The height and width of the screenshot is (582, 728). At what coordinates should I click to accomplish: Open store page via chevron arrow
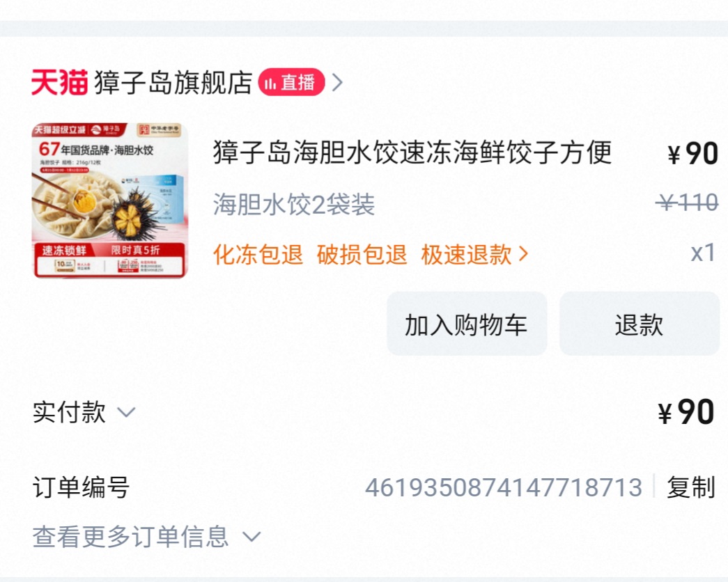[x=338, y=83]
